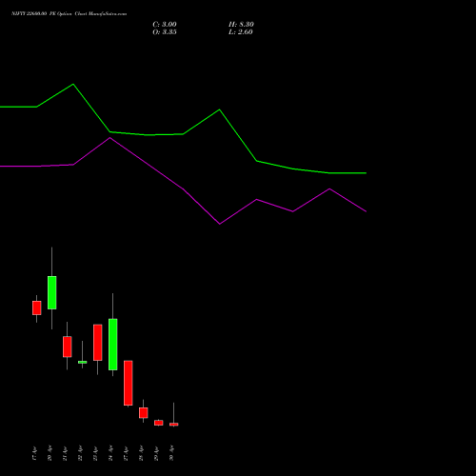Click the "17 Apr" date axis label
Viewport: 476px width, 476px height.
pyautogui.click(x=34, y=453)
